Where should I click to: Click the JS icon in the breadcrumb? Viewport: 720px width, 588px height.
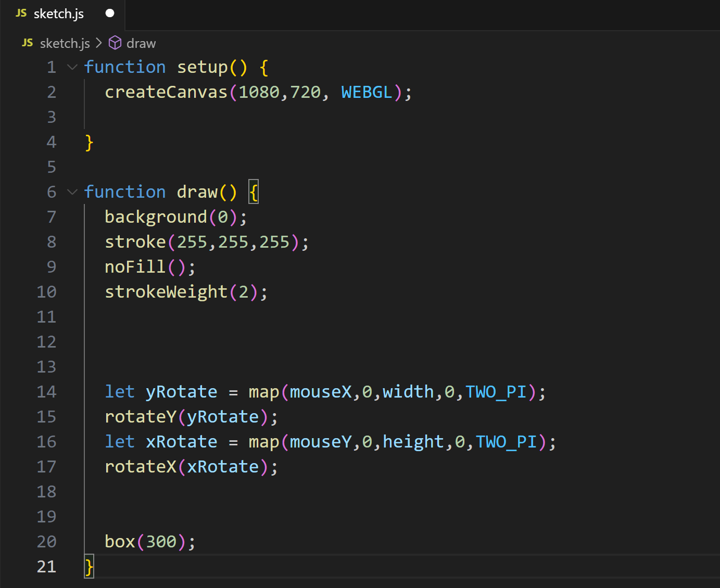coord(28,43)
